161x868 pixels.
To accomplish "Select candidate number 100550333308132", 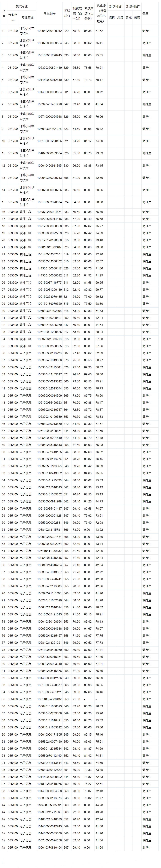I will pyautogui.click(x=49, y=261).
